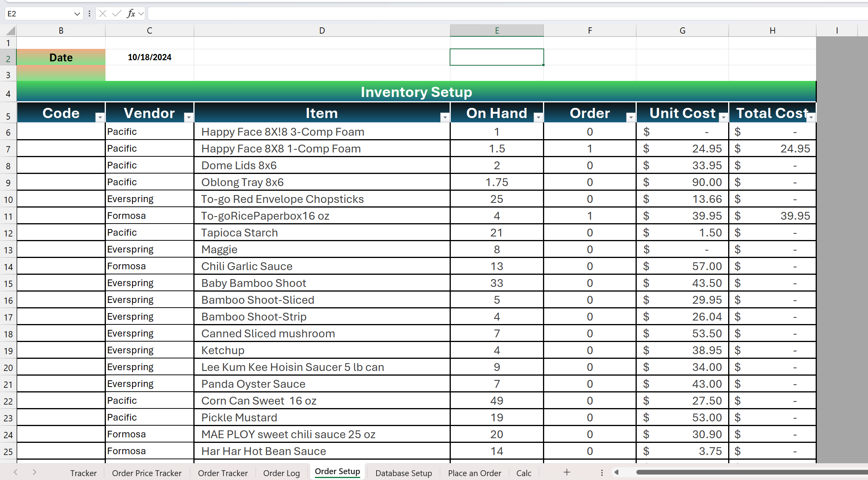Viewport: 868px width, 480px height.
Task: Click the Name Box showing E2
Action: (39, 14)
